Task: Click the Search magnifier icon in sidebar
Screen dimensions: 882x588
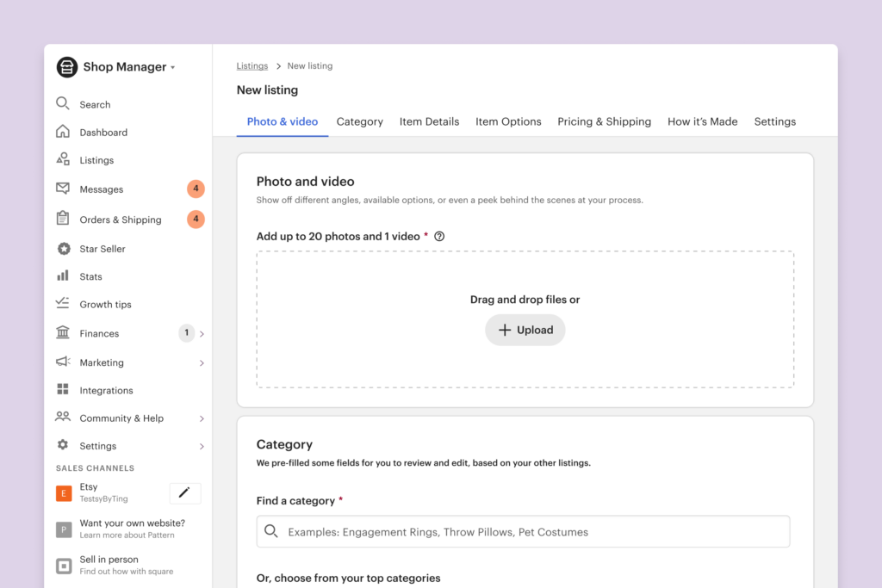Action: coord(62,103)
